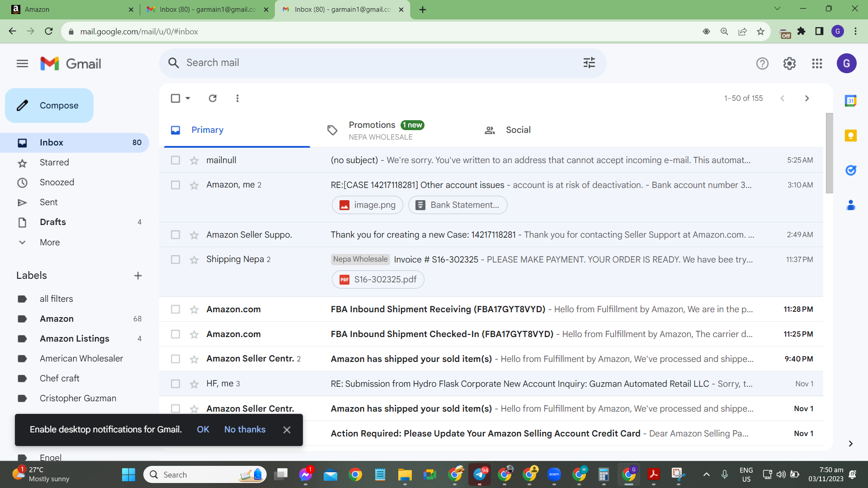Open Gmail support help icon

click(762, 64)
